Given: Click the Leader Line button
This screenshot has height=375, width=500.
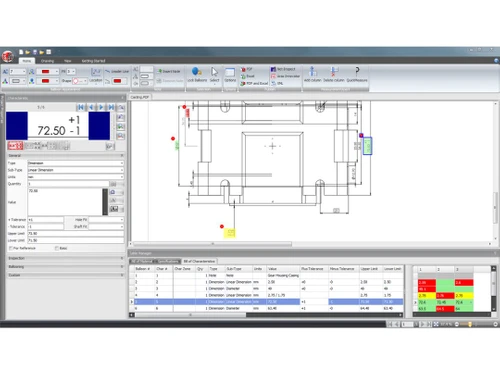Looking at the screenshot, I should (x=117, y=71).
